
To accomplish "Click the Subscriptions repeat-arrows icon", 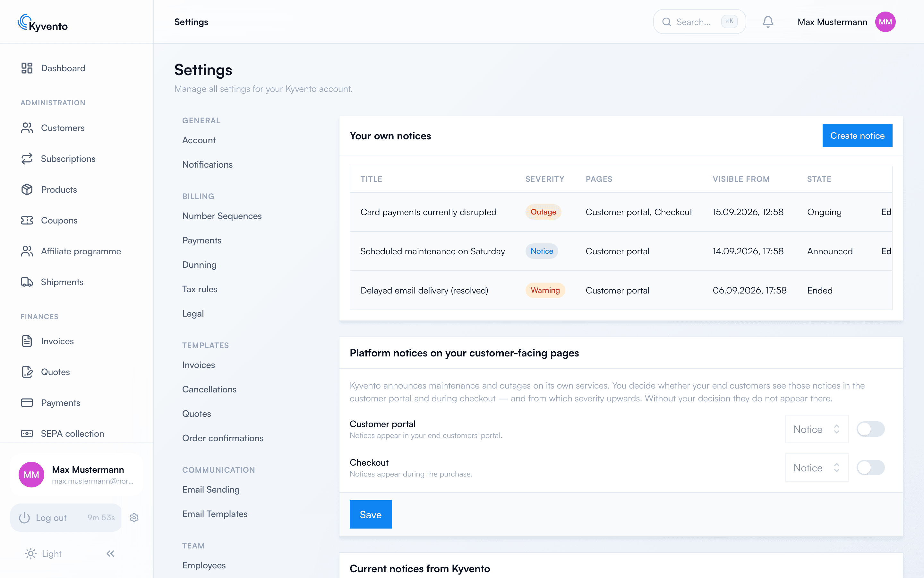I will [x=27, y=159].
